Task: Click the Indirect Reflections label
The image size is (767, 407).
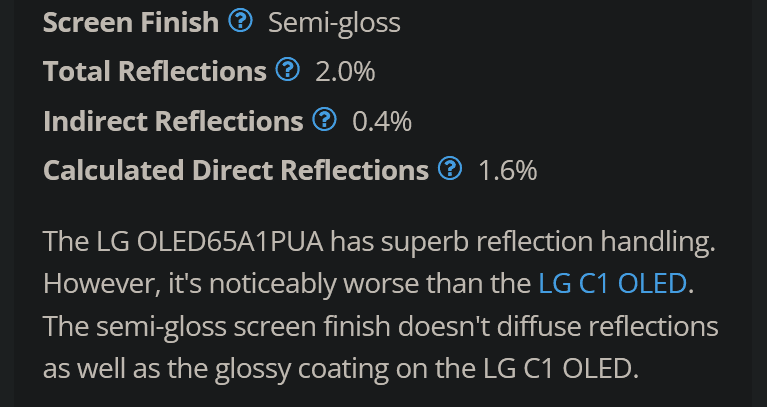Action: [173, 121]
